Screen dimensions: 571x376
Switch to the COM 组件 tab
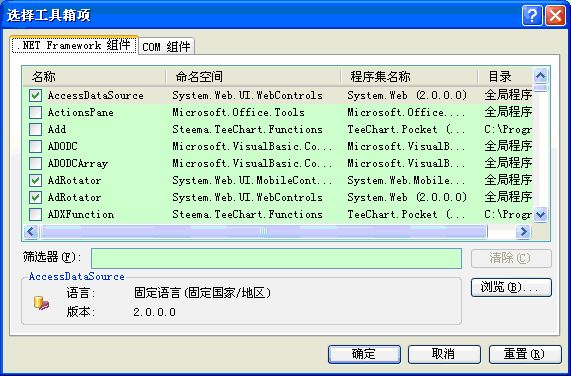pos(166,47)
